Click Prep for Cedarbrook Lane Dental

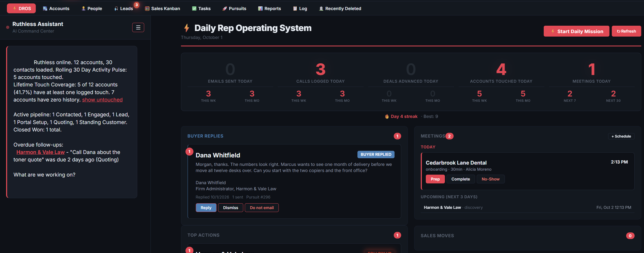click(x=435, y=179)
